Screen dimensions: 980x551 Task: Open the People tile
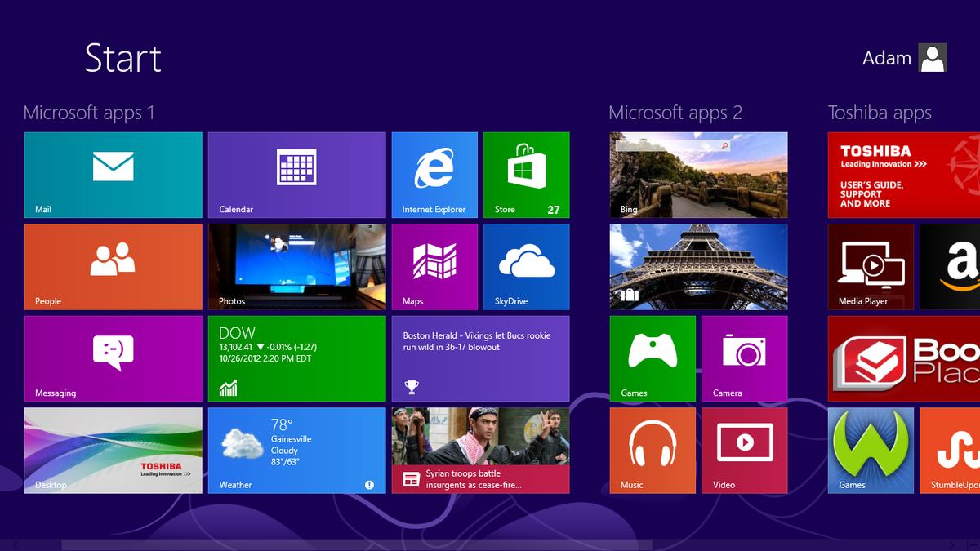point(114,267)
